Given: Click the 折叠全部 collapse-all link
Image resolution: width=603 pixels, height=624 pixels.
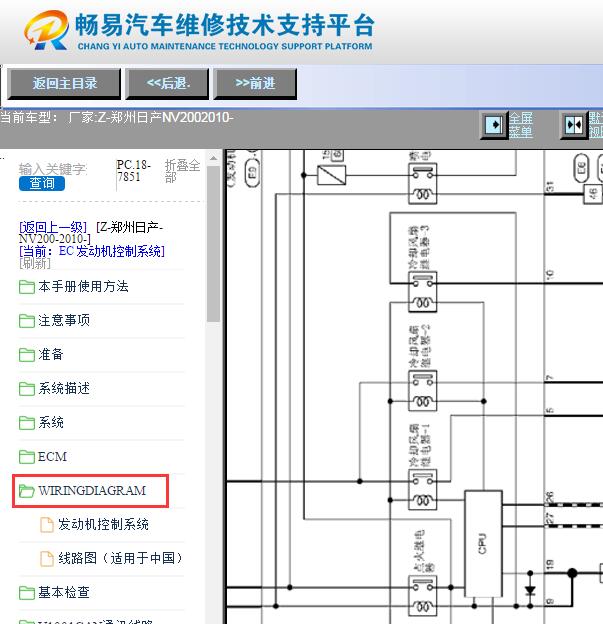Looking at the screenshot, I should pyautogui.click(x=182, y=171).
